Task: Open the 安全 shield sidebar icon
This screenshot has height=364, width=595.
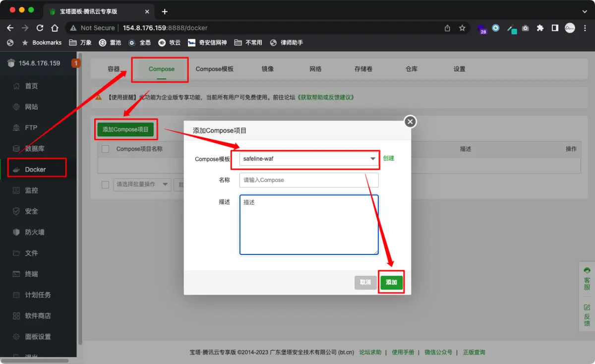Action: click(x=16, y=211)
